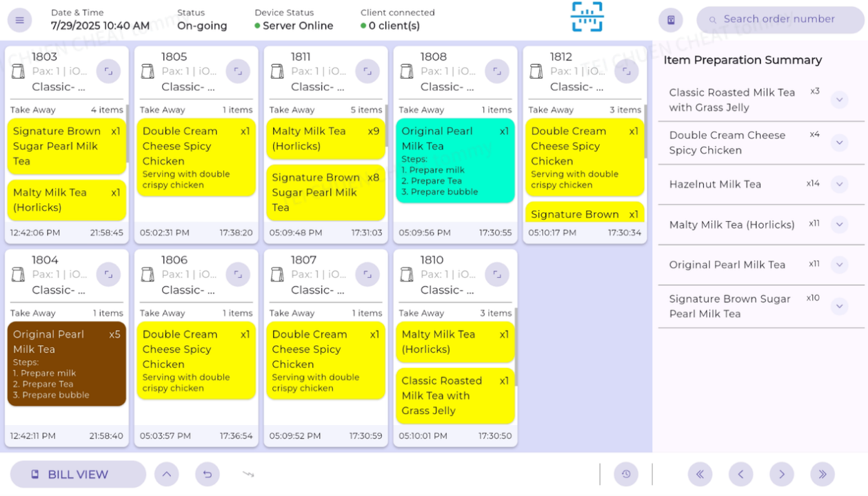Click the search order number field
868x496 pixels.
(x=783, y=19)
